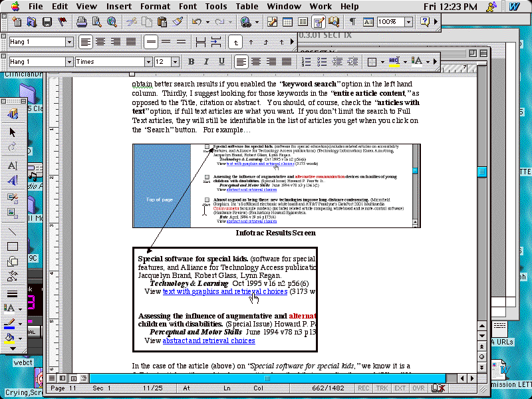Viewport: 532px width, 399px height.
Task: Switch to Normal view button
Action: pyautogui.click(x=52, y=378)
